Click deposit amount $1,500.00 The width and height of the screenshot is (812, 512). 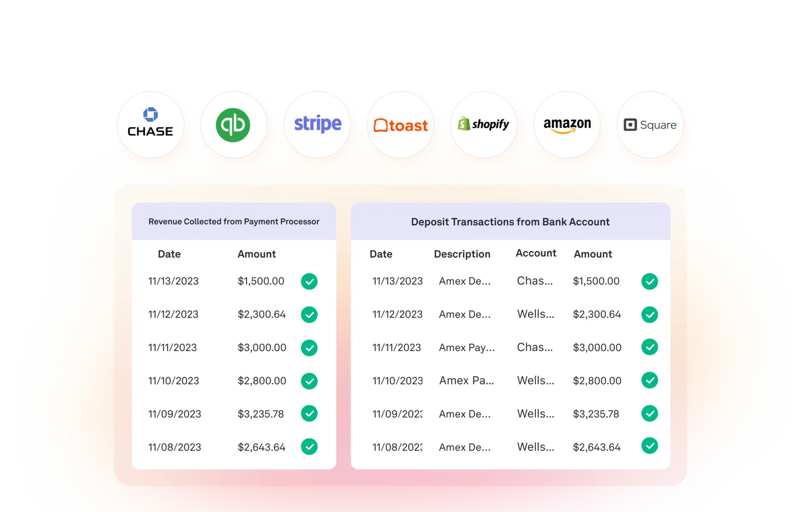(x=596, y=281)
